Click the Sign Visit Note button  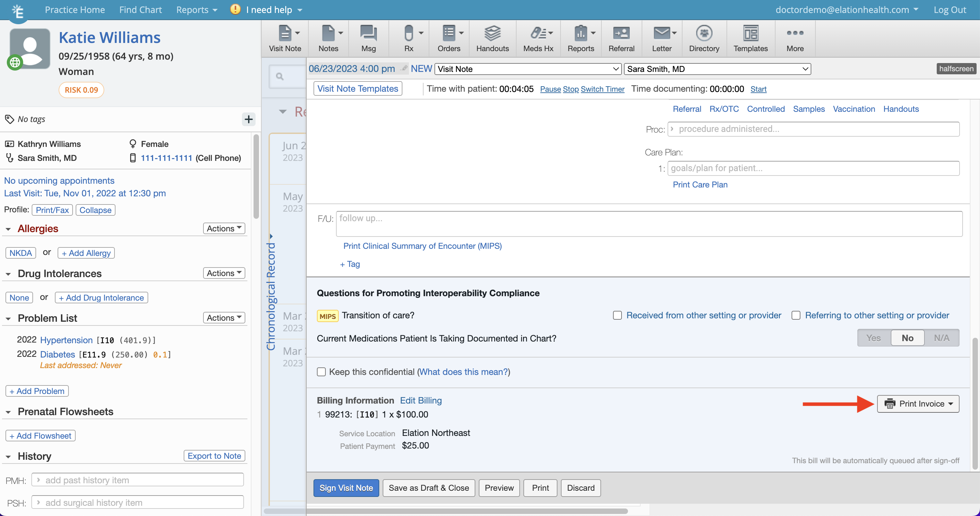tap(346, 488)
